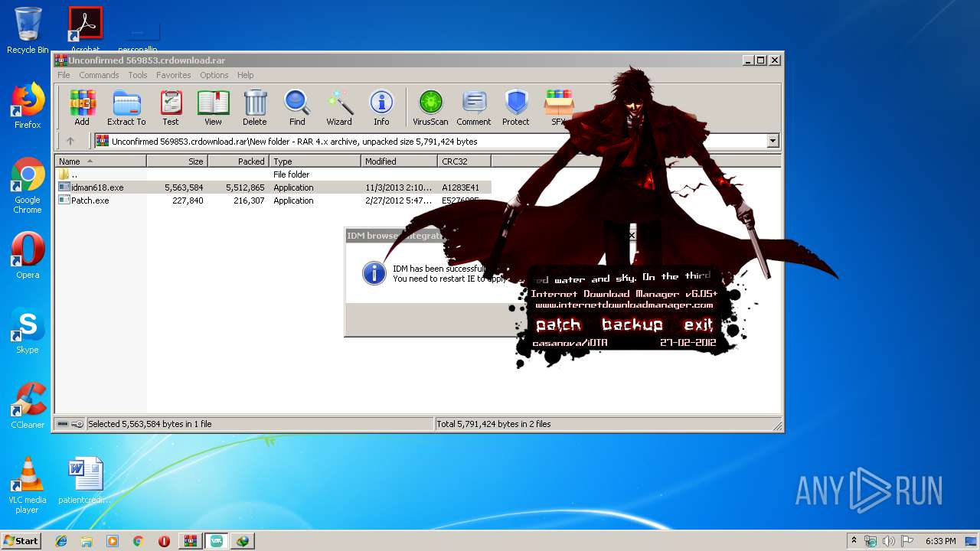This screenshot has width=980, height=551.
Task: Click the key icon in WinRAR status bar
Action: pyautogui.click(x=77, y=424)
